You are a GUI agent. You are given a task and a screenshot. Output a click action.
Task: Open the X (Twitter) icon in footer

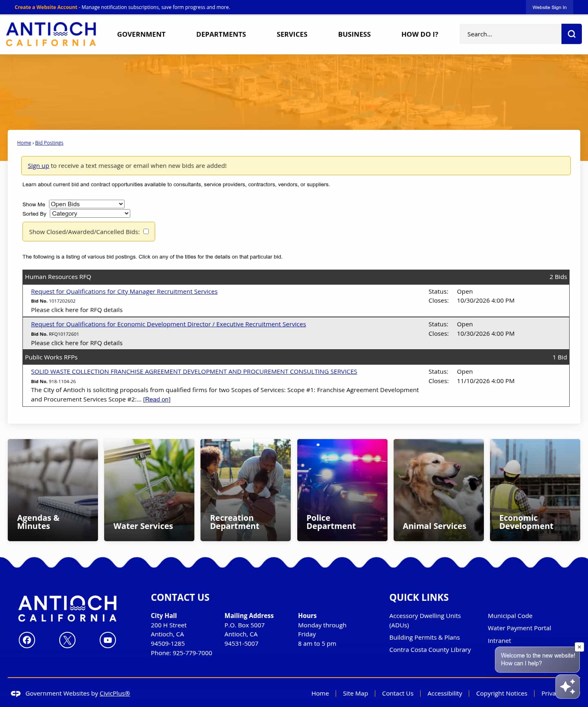(67, 640)
